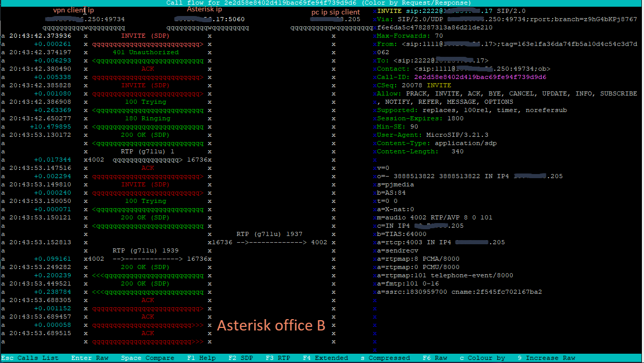Toggle F2 SDP display option
Screen dimensions: 644x363
(x=241, y=358)
